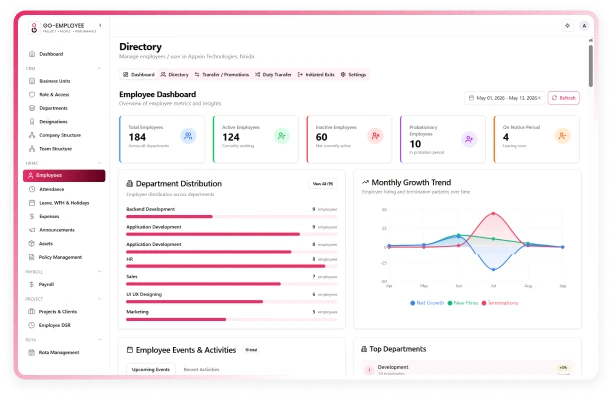Image resolution: width=613 pixels, height=397 pixels.
Task: Clear the selected date range
Action: 540,98
